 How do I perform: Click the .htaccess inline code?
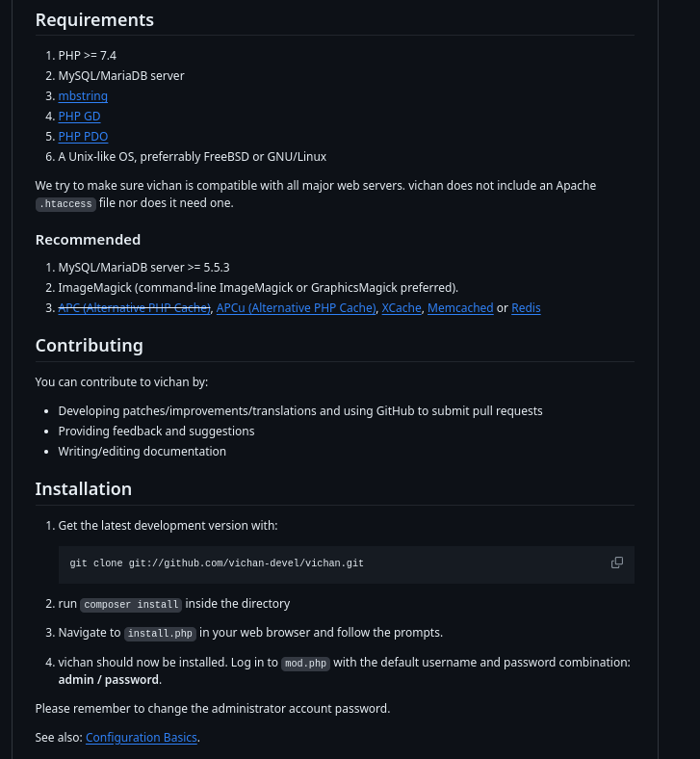(x=65, y=204)
